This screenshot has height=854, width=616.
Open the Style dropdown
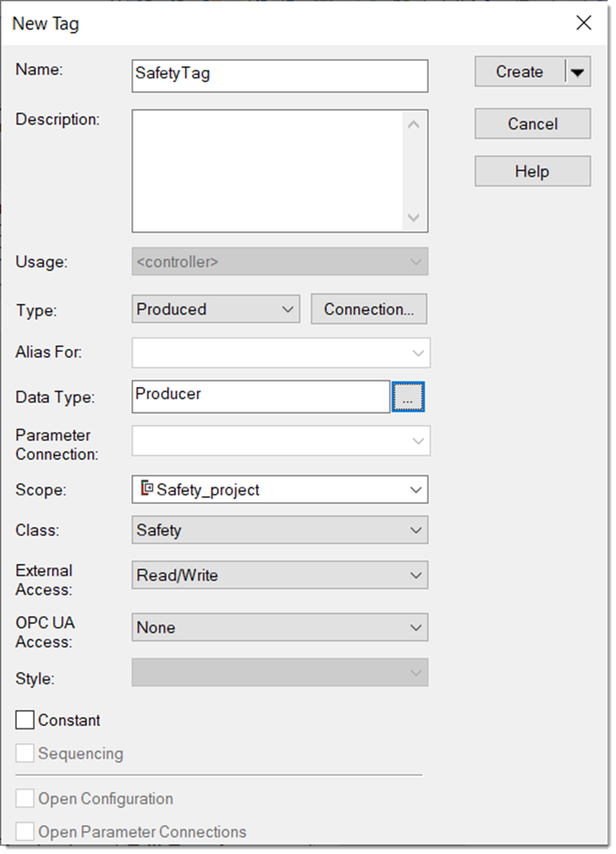(x=280, y=673)
